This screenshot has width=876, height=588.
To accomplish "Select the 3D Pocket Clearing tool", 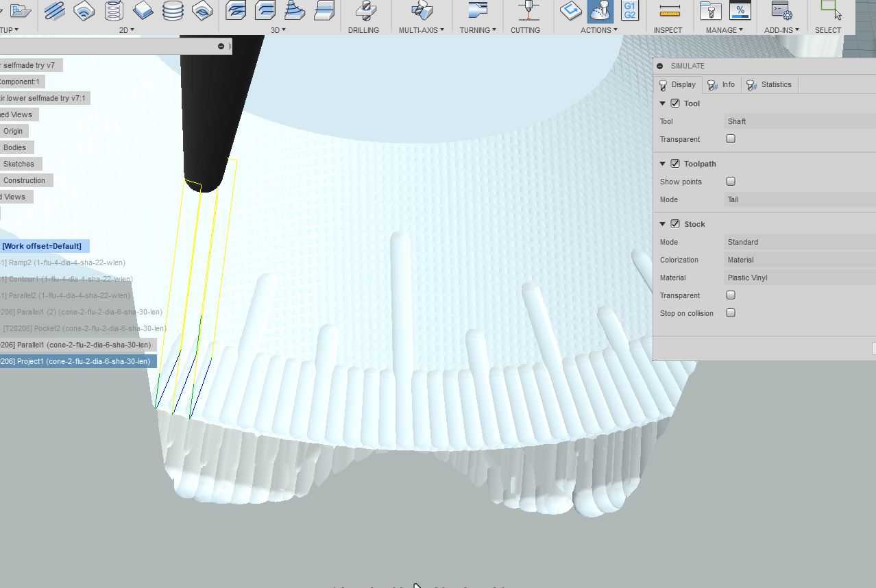I will pos(265,10).
